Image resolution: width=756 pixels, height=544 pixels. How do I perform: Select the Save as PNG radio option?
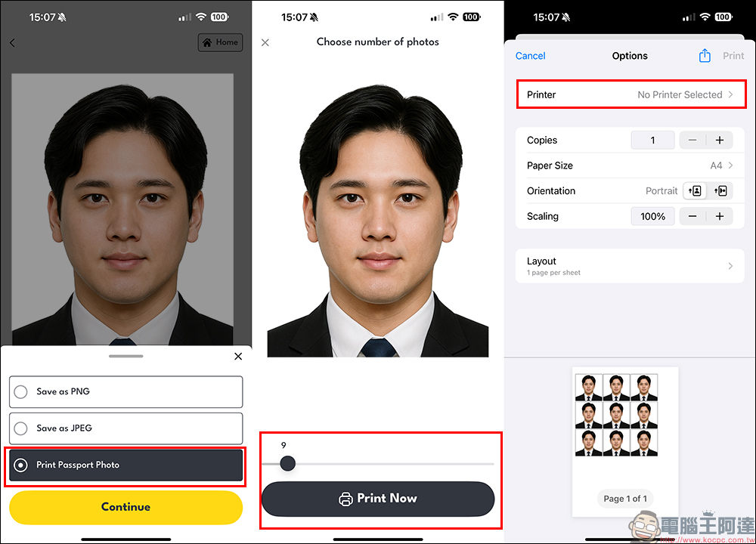tap(125, 391)
